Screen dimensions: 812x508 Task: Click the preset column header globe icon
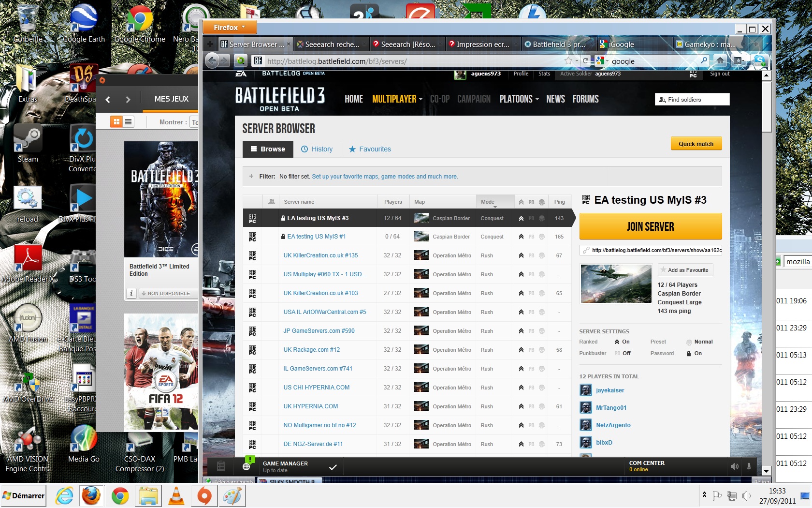(542, 202)
